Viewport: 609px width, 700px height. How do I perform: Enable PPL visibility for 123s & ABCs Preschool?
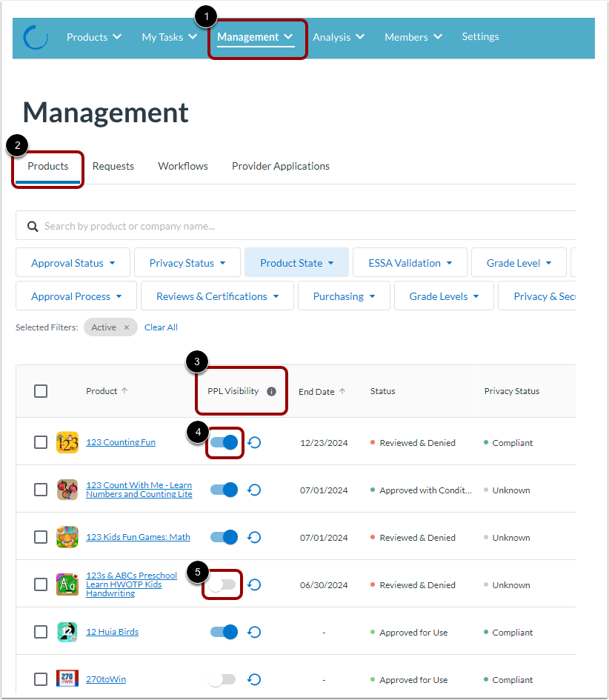coord(222,584)
